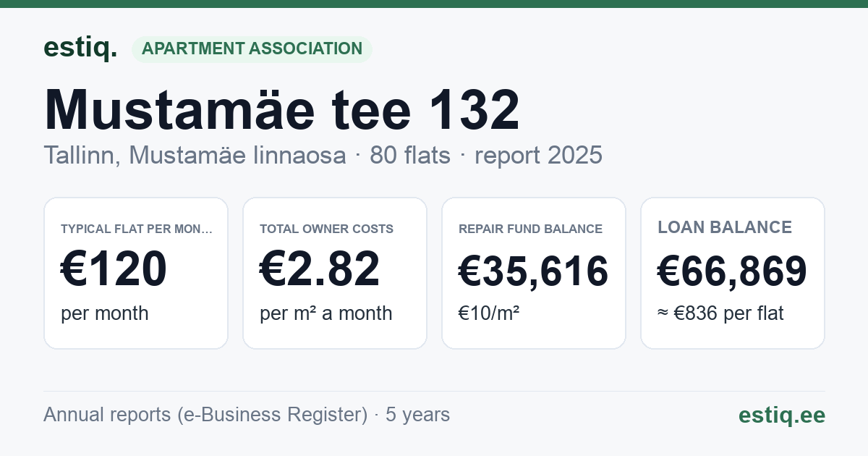Viewport: 868px width, 456px height.
Task: Click 'per m² a month' caption
Action: point(326,313)
